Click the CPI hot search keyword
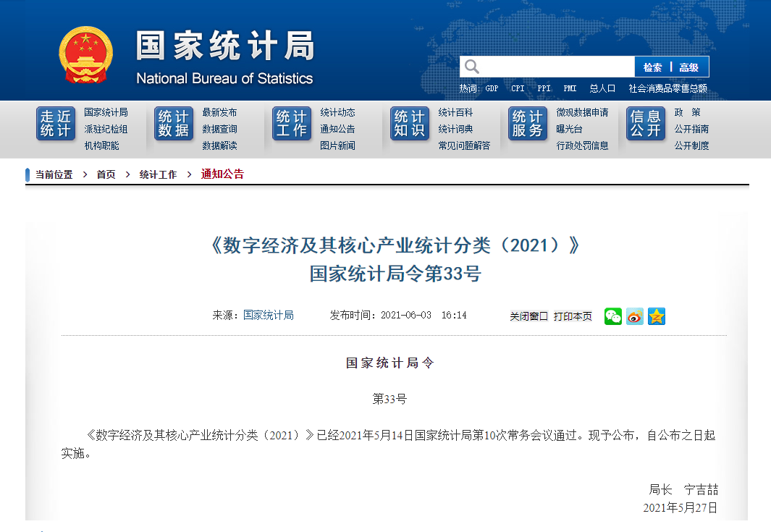The height and width of the screenshot is (532, 771). point(517,88)
